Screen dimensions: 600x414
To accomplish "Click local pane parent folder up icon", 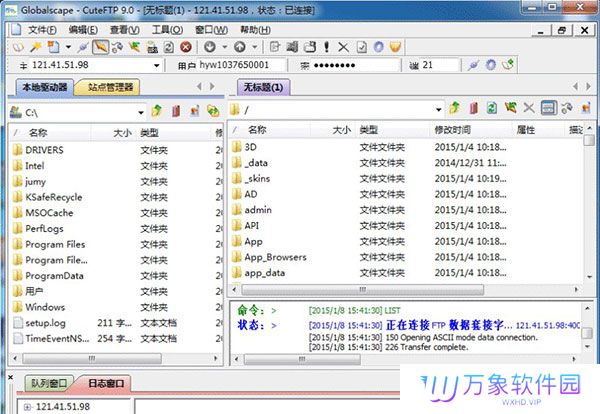I will 157,111.
